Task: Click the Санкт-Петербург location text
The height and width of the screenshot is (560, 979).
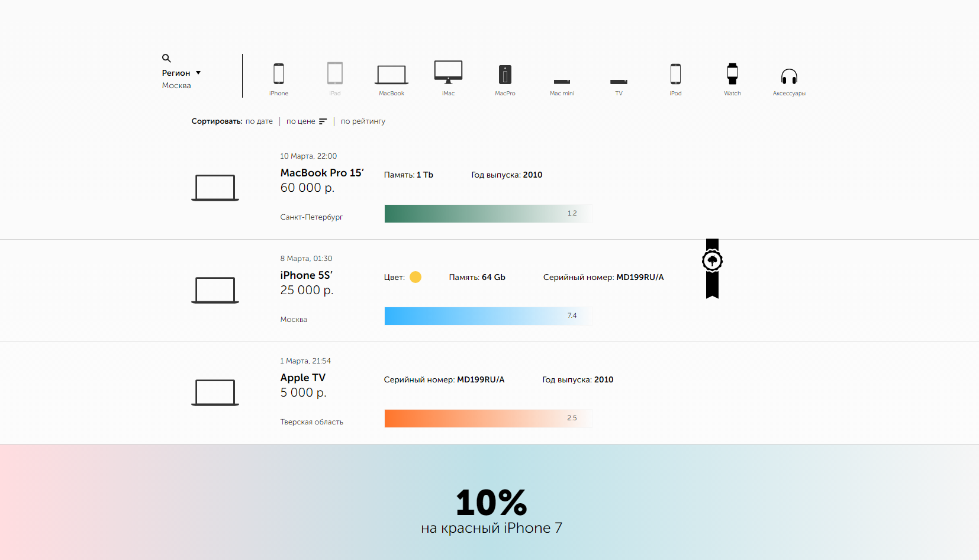Action: (311, 217)
